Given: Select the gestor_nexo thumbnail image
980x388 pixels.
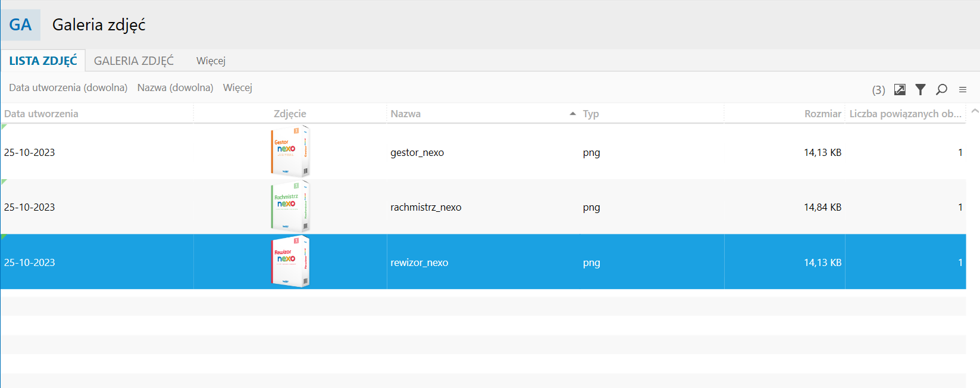Looking at the screenshot, I should pos(290,151).
